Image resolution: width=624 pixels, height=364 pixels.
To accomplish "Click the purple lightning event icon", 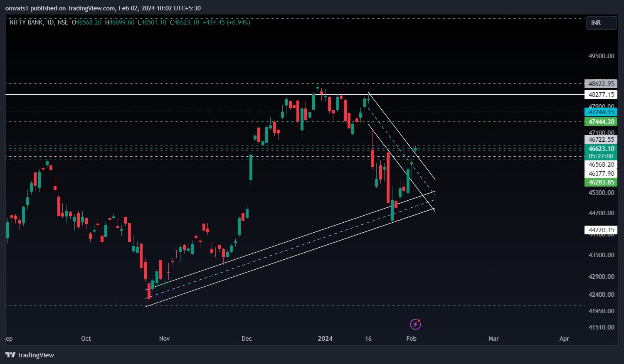I will coord(415,324).
